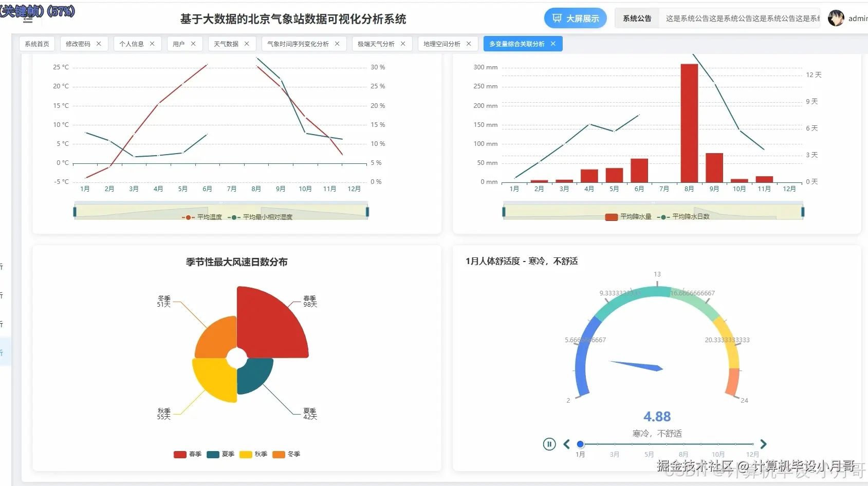Toggle 秋季 in the wind pie legend
This screenshot has height=486, width=868.
click(253, 454)
